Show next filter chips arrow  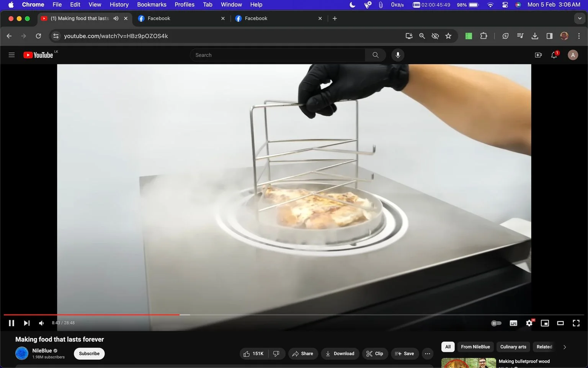[x=564, y=347]
